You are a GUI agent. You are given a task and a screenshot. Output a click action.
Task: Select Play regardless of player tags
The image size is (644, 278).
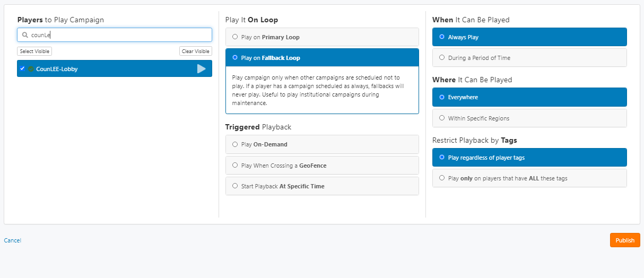pos(529,158)
